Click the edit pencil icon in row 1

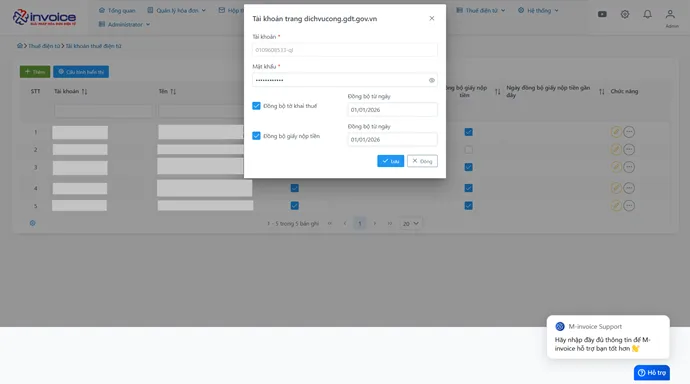(616, 132)
